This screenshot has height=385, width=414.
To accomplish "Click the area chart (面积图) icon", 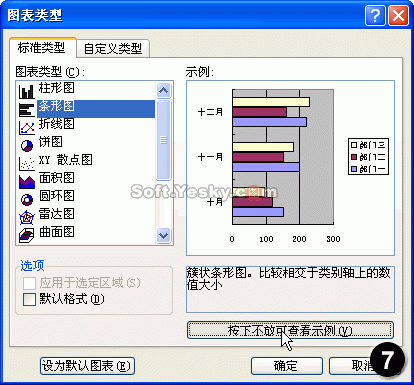I will coord(27,181).
